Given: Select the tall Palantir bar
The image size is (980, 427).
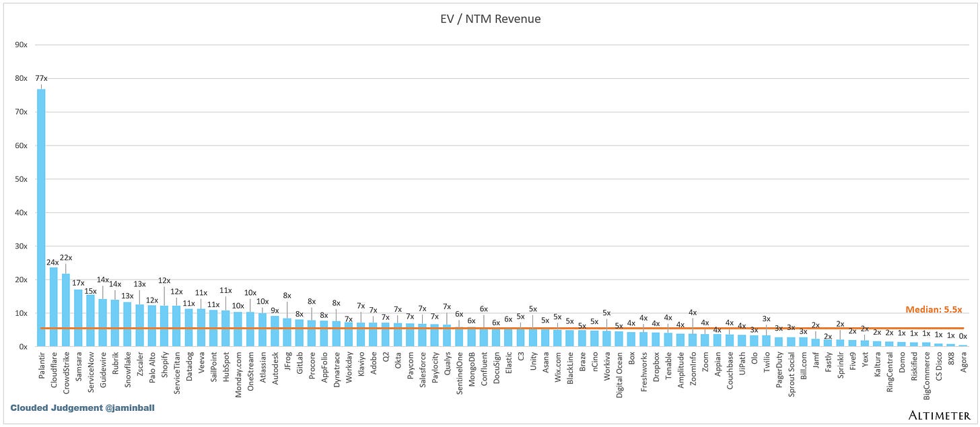Looking at the screenshot, I should [41, 218].
